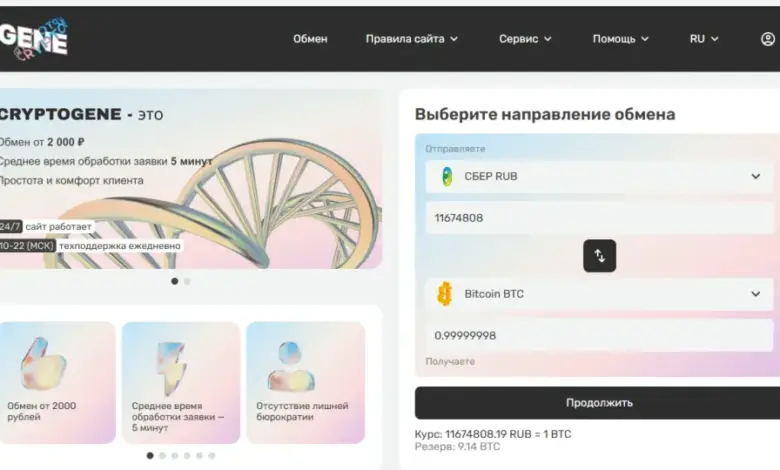780x470 pixels.
Task: Select first dot of feature cards carousel
Action: (150, 455)
